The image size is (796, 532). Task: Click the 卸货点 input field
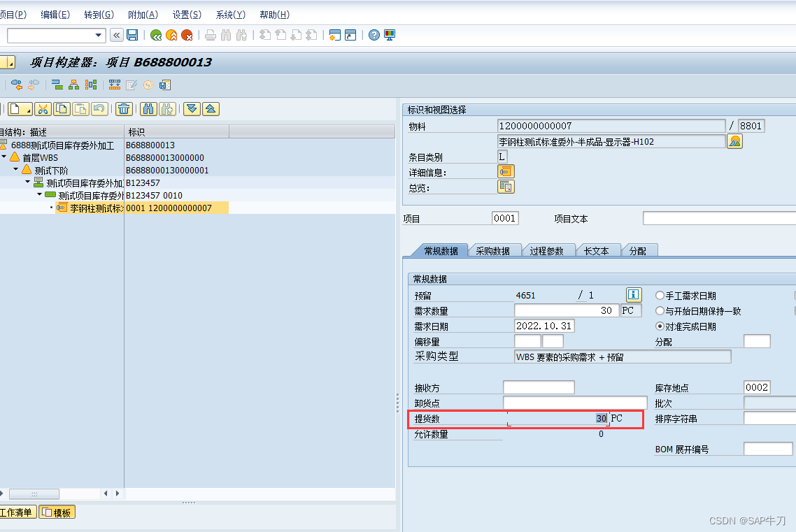[575, 403]
